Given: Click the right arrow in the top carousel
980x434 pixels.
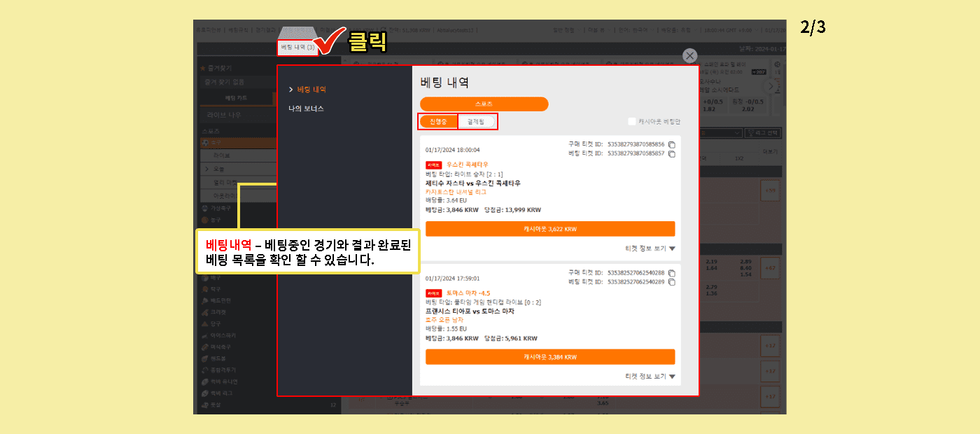Looking at the screenshot, I should click(771, 86).
